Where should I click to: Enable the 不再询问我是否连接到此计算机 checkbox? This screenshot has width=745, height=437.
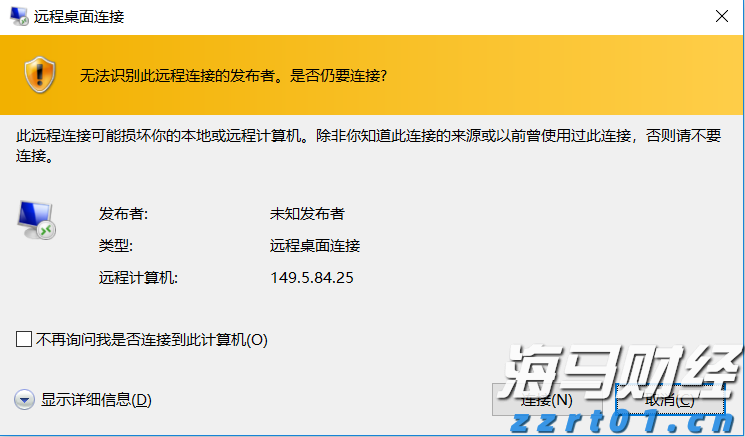[x=25, y=340]
